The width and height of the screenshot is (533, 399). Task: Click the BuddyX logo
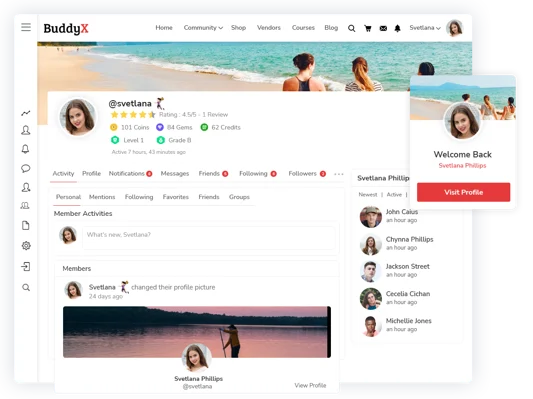click(x=66, y=29)
